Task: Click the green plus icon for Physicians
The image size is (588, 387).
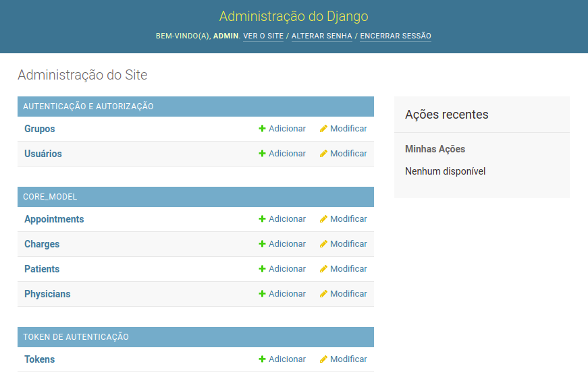Action: point(262,294)
